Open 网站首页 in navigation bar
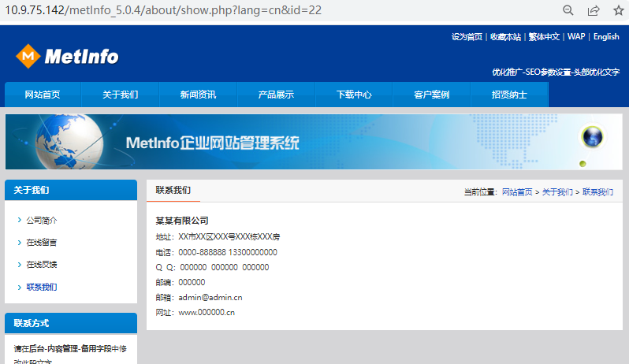The height and width of the screenshot is (364, 629). [43, 95]
